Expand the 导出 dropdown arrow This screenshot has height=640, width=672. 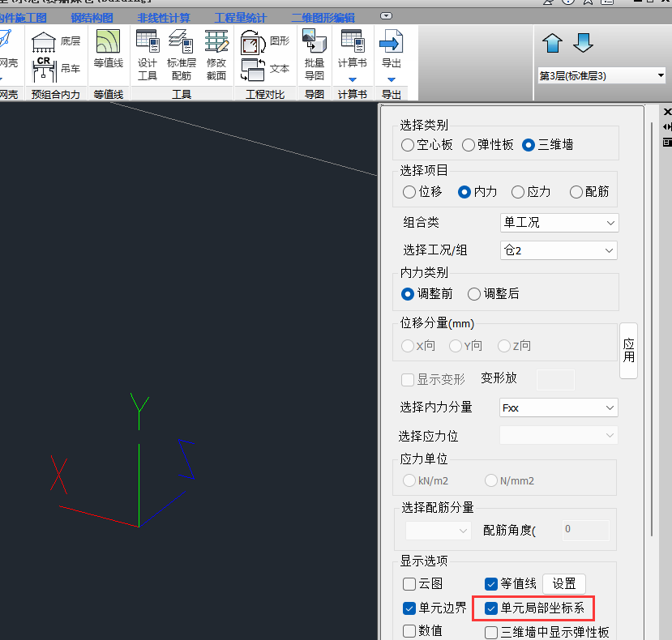[x=391, y=79]
